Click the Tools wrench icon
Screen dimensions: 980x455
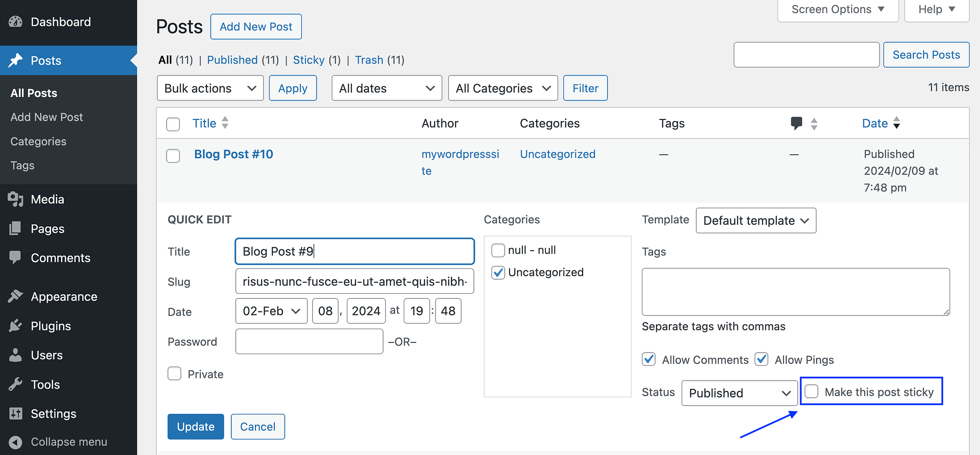pos(16,384)
